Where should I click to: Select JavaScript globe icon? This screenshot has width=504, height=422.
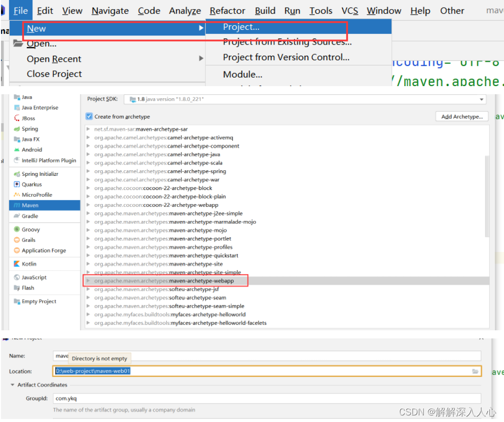click(17, 278)
